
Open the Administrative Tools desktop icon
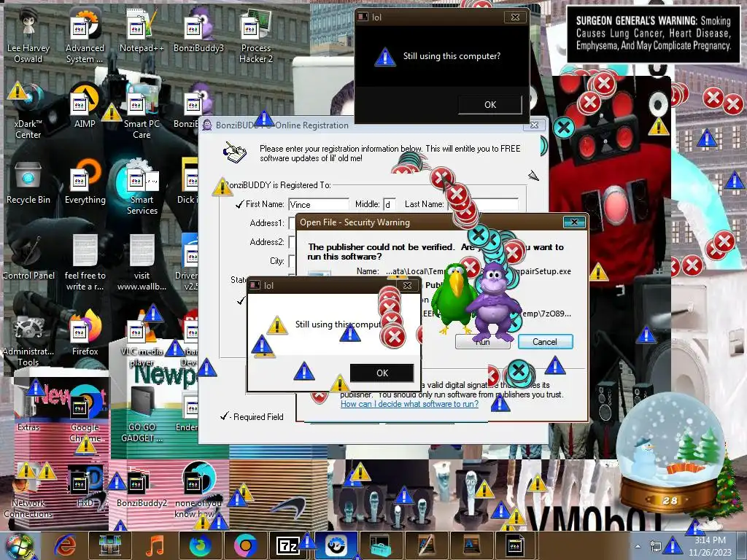click(x=28, y=339)
